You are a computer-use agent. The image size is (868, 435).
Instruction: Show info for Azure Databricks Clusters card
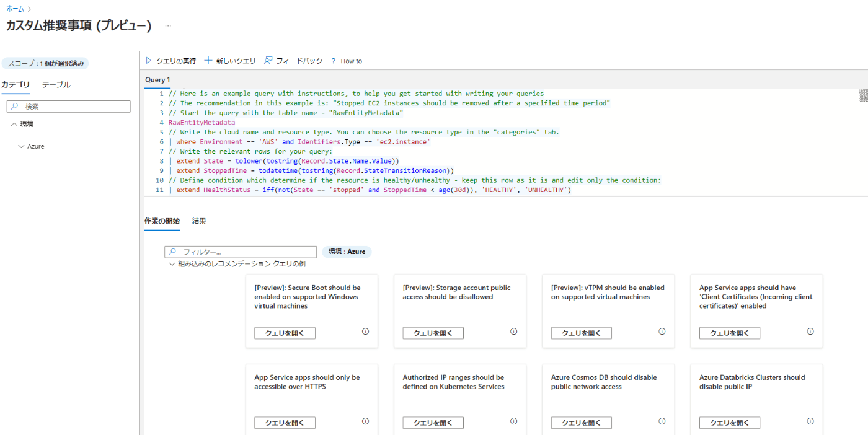click(x=810, y=421)
